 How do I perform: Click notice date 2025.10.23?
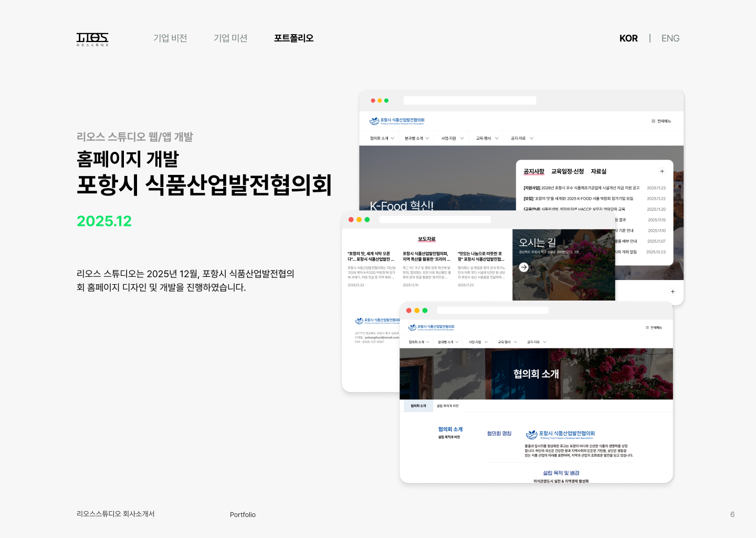[x=656, y=252]
